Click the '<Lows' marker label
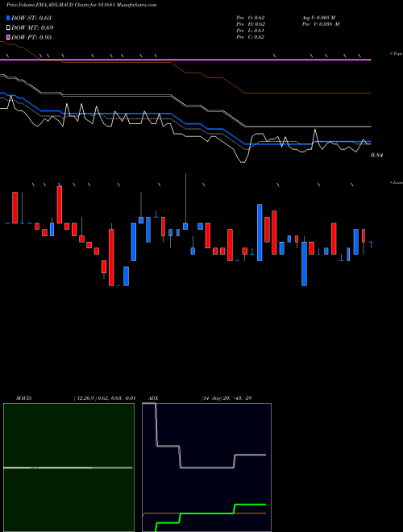The image size is (403, 532). point(396,182)
